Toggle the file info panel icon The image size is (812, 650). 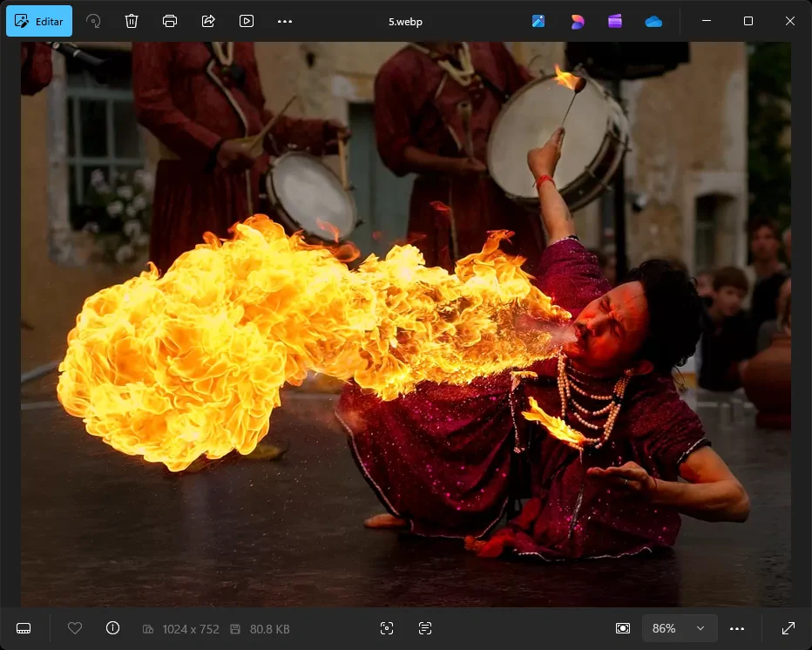click(x=112, y=628)
